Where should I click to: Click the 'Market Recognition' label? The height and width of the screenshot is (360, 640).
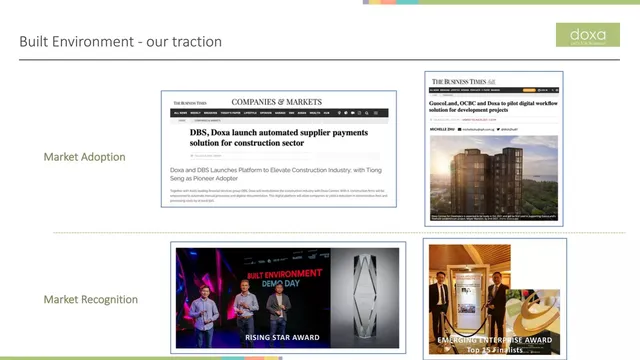point(91,299)
